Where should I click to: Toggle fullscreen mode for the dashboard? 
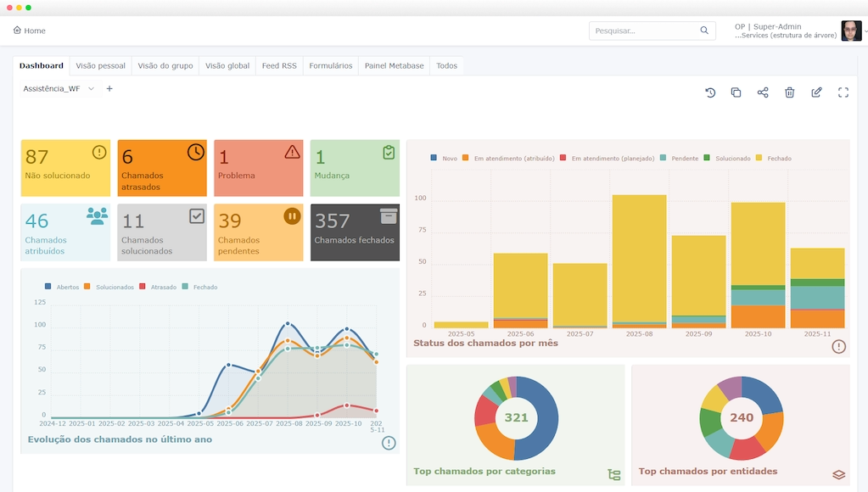843,92
